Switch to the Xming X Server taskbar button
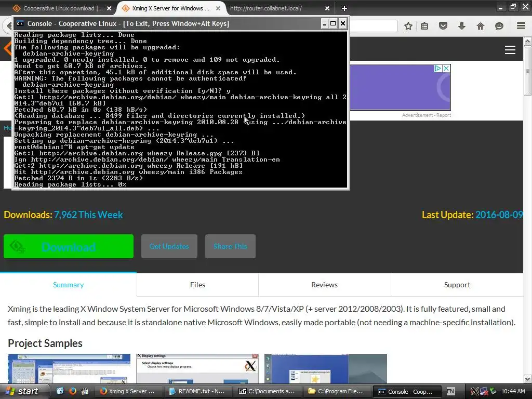This screenshot has width=532, height=399. click(129, 391)
